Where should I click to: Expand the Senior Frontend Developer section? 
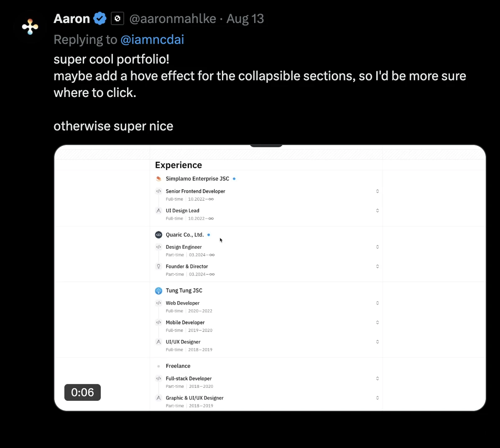click(x=377, y=191)
